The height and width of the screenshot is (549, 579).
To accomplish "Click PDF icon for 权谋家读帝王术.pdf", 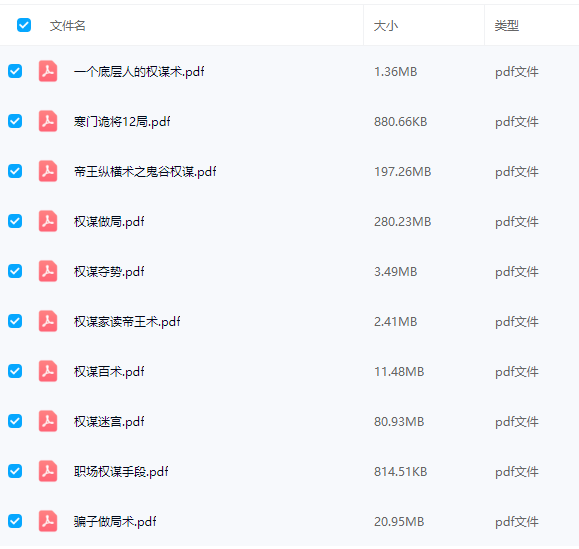I will pos(48,321).
